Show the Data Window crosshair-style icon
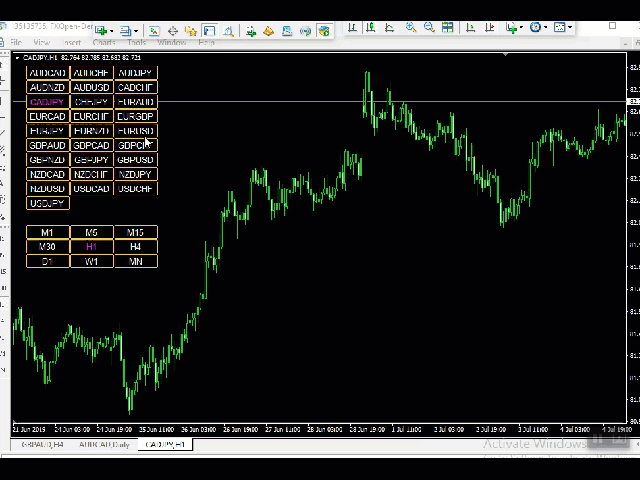This screenshot has height=480, width=640. (173, 31)
